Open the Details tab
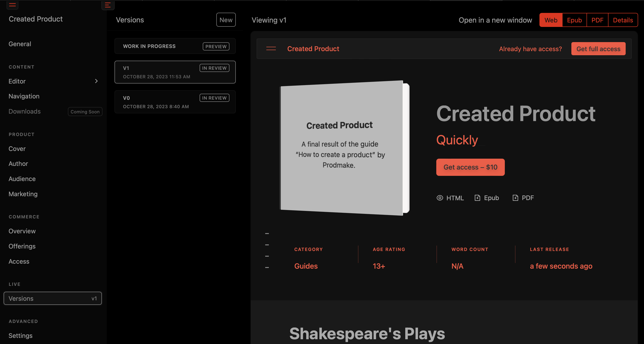This screenshot has width=644, height=344. tap(623, 20)
